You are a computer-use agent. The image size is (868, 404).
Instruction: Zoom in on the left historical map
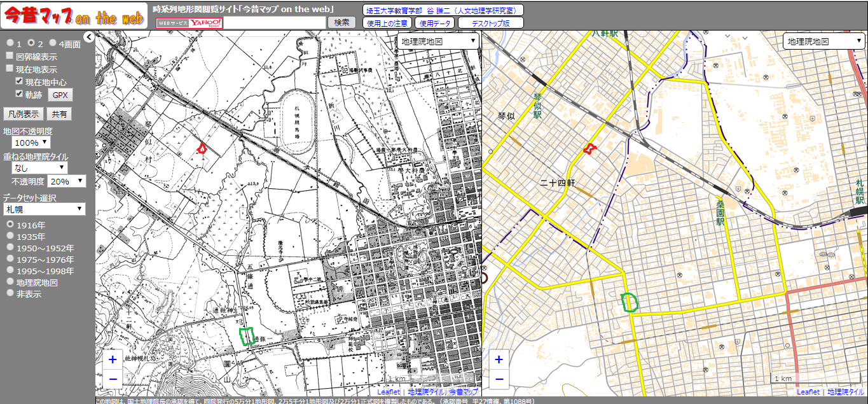[113, 359]
